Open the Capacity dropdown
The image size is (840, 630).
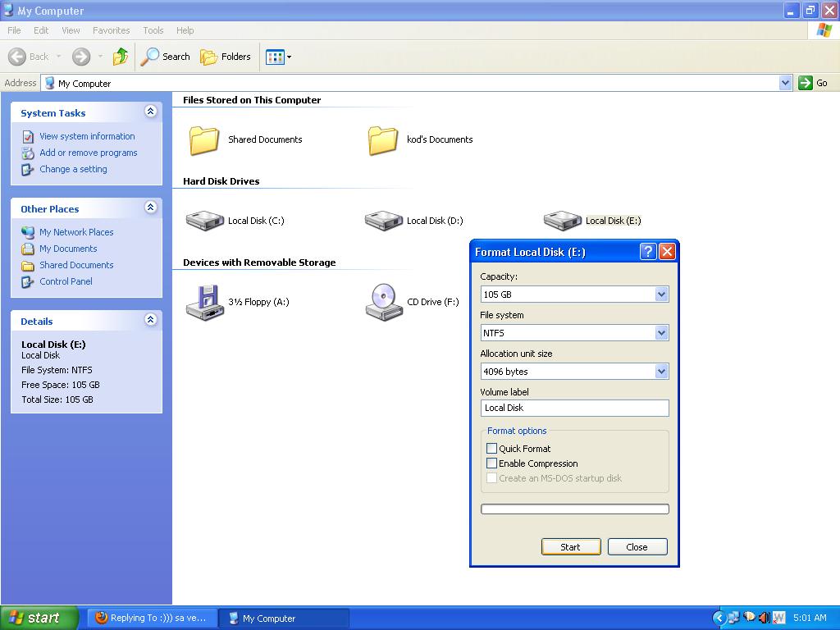click(662, 294)
